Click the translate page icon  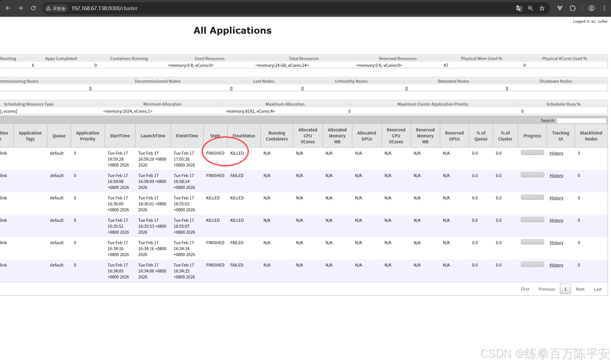pyautogui.click(x=519, y=8)
